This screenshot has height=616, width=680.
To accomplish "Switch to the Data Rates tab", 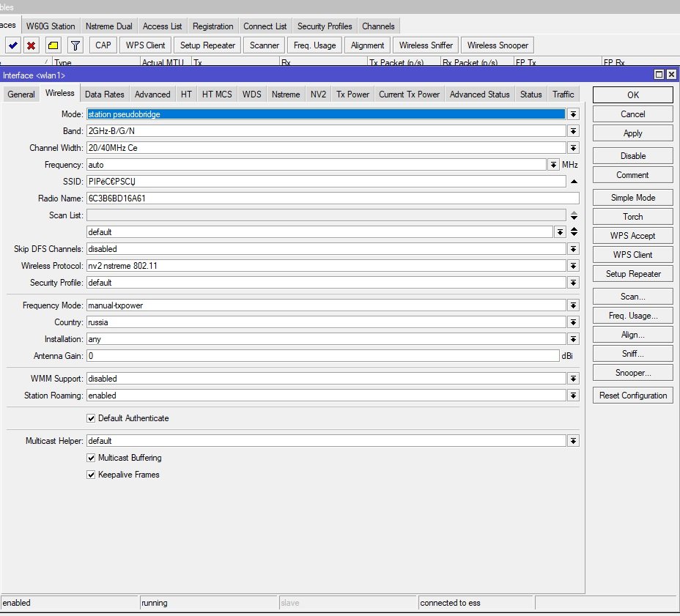I will tap(104, 94).
